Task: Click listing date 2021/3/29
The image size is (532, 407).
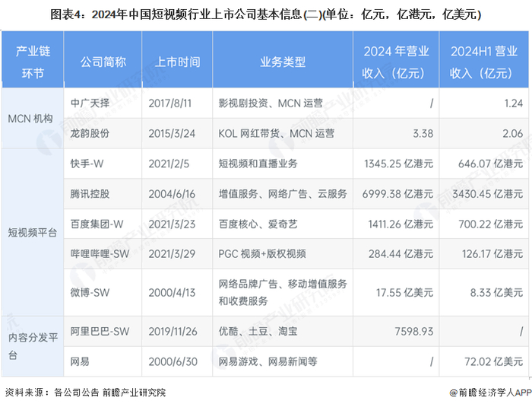Action: [172, 253]
